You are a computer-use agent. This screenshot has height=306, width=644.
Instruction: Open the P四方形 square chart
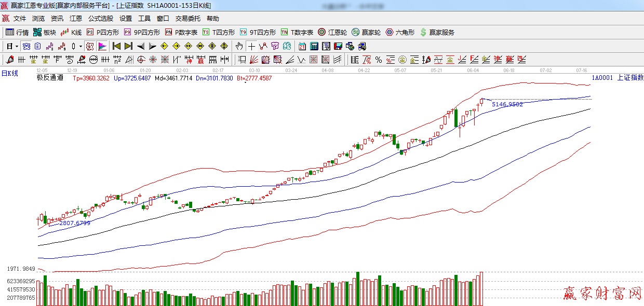point(102,32)
